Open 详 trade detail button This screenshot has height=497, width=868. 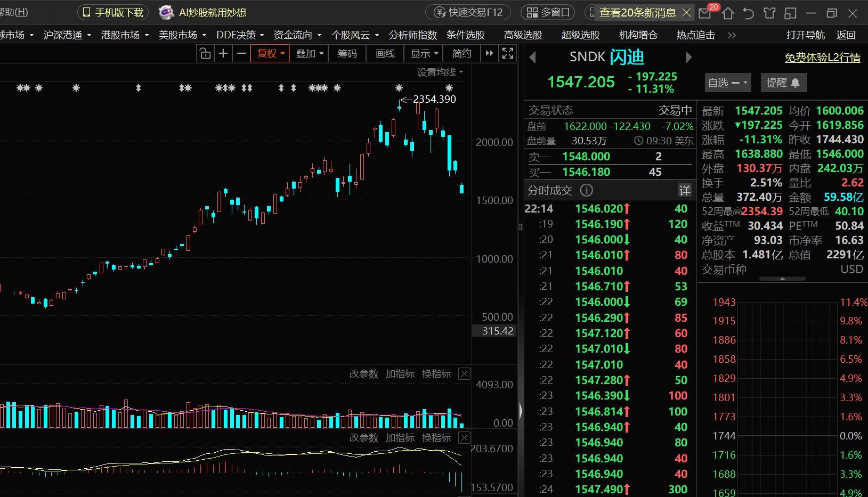pos(685,190)
